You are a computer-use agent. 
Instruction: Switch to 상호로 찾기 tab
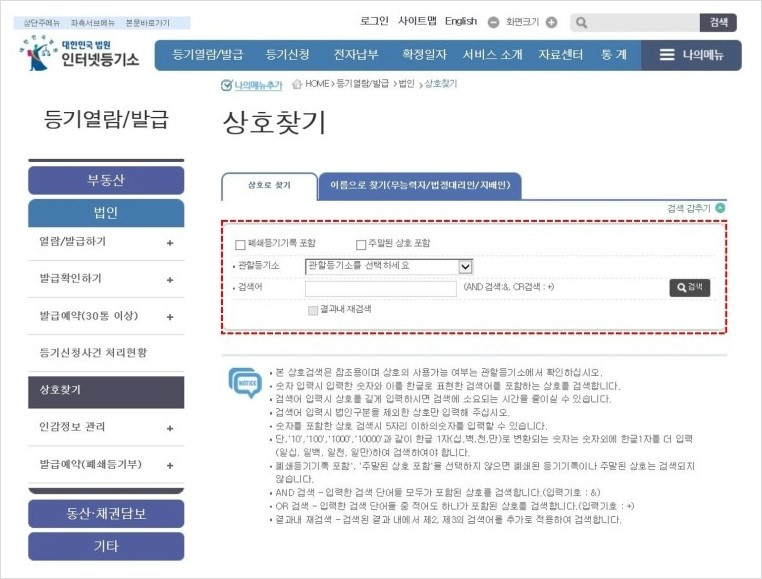(x=269, y=186)
